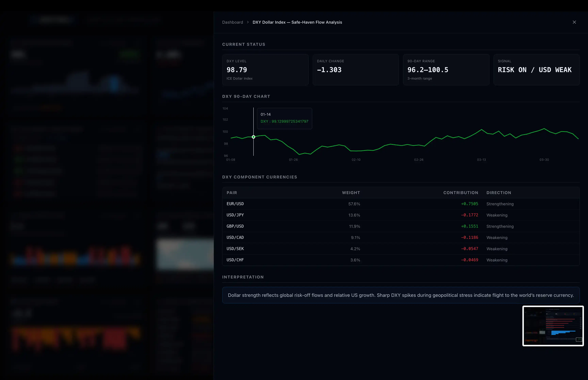The height and width of the screenshot is (380, 588).
Task: Click Weakening in the USD/CHF row
Action: click(x=497, y=260)
